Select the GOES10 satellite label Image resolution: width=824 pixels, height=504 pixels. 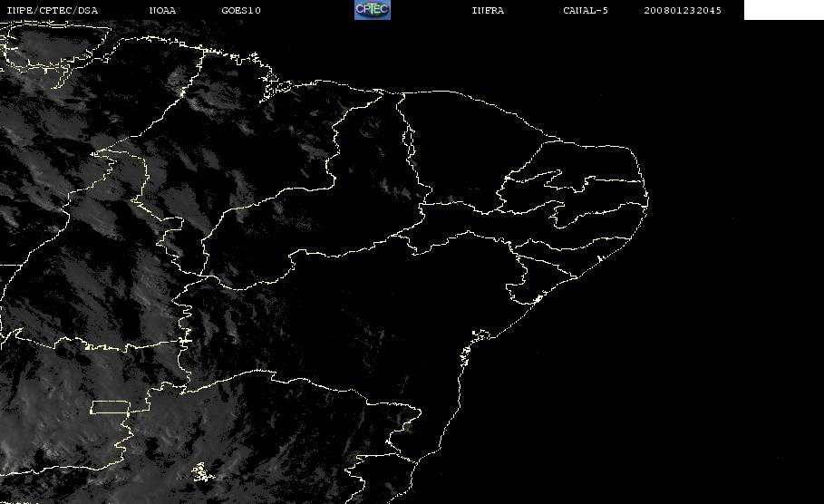[x=241, y=10]
